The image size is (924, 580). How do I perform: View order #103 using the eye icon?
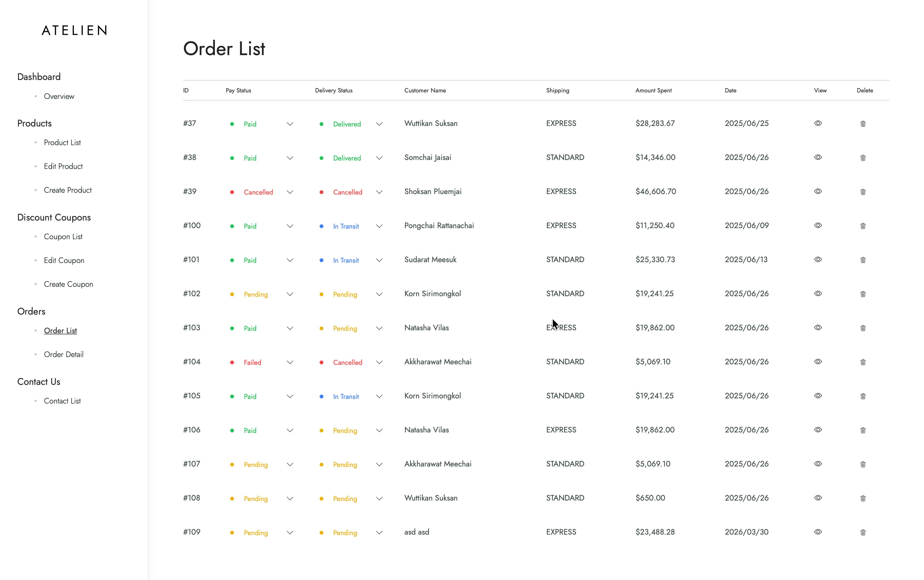coord(818,328)
